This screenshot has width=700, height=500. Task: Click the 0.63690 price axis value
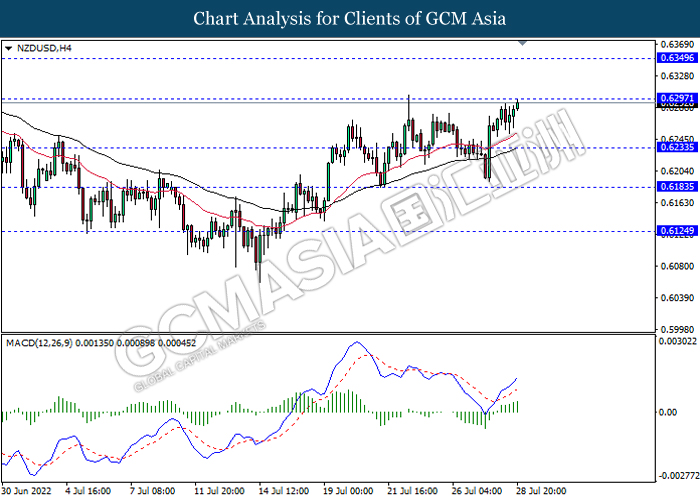pos(677,45)
